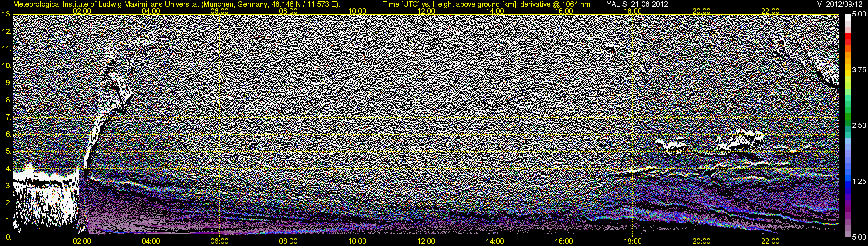Click the 10:00 label on the top time axis
The width and height of the screenshot is (868, 246).
(x=357, y=11)
